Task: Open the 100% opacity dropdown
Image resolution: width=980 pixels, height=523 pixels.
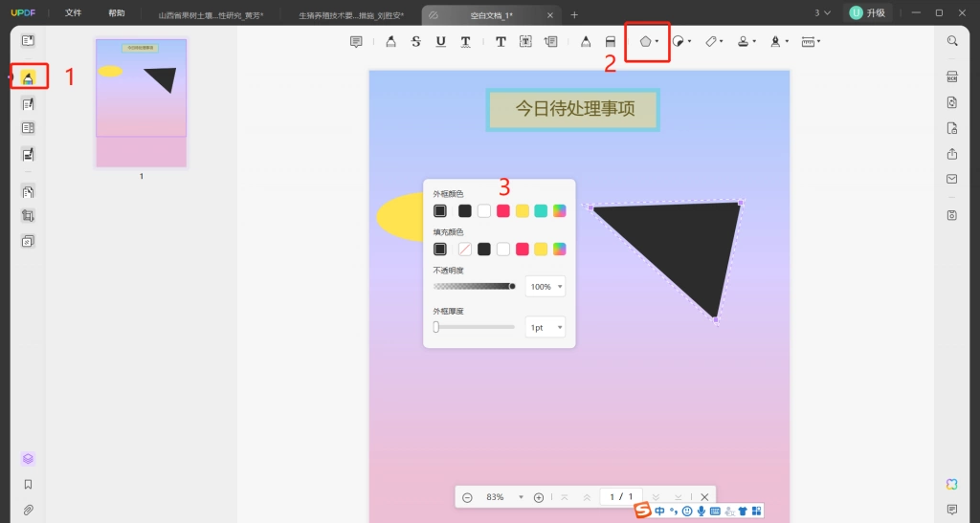Action: click(x=545, y=287)
